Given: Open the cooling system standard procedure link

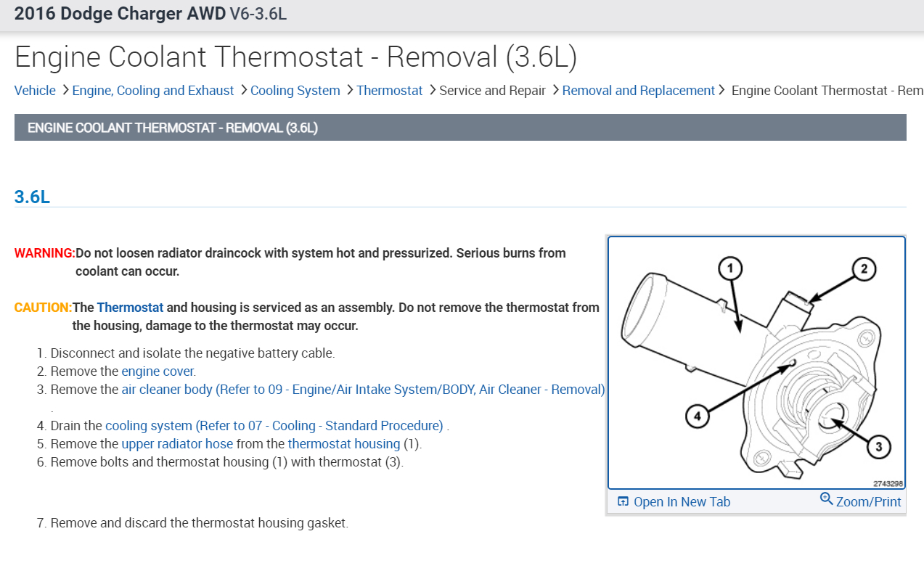Looking at the screenshot, I should tap(274, 426).
